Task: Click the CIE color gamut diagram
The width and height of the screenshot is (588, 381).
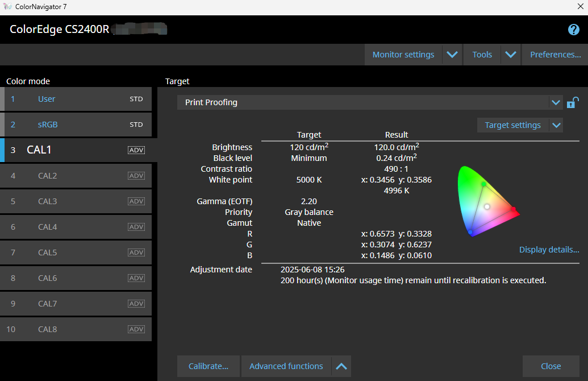Action: pyautogui.click(x=488, y=201)
